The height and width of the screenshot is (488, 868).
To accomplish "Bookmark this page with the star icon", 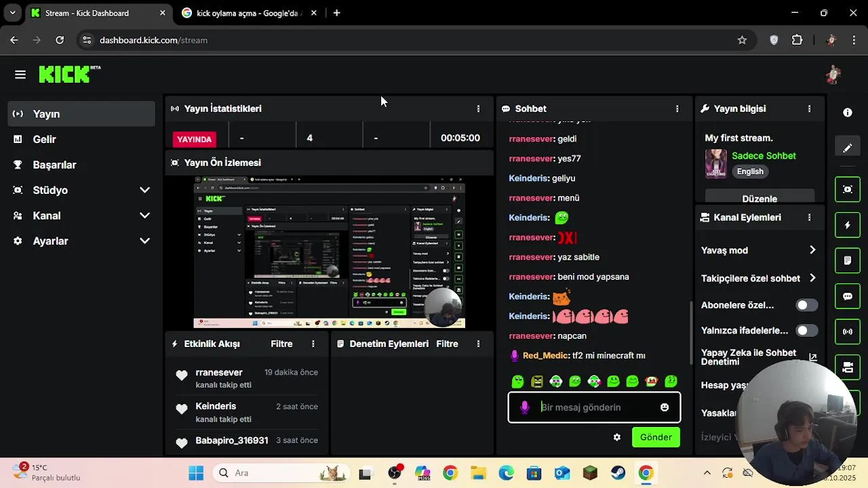I will pyautogui.click(x=742, y=40).
